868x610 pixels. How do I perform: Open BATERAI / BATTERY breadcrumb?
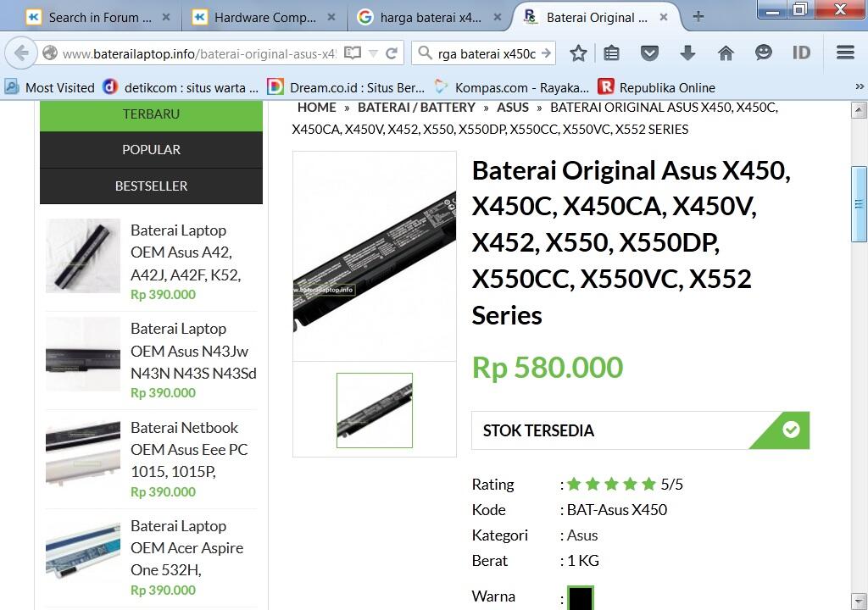tap(416, 107)
